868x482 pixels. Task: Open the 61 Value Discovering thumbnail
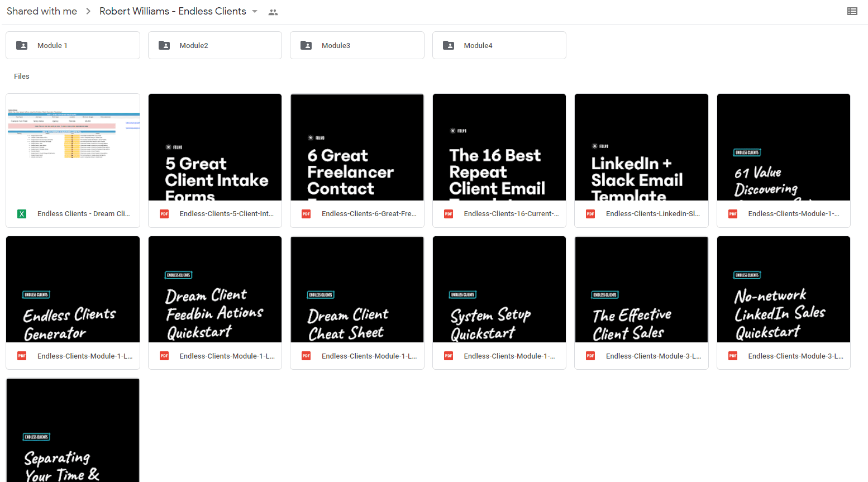[x=784, y=147]
